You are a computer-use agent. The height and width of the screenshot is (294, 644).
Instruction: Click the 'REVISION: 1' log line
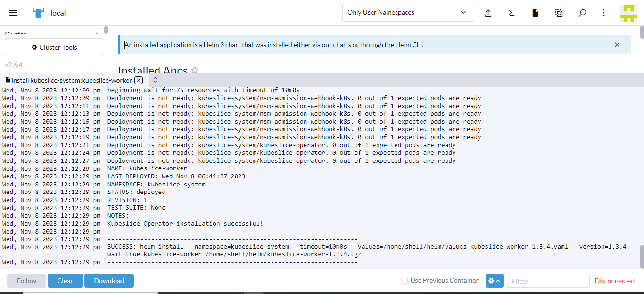coord(127,200)
